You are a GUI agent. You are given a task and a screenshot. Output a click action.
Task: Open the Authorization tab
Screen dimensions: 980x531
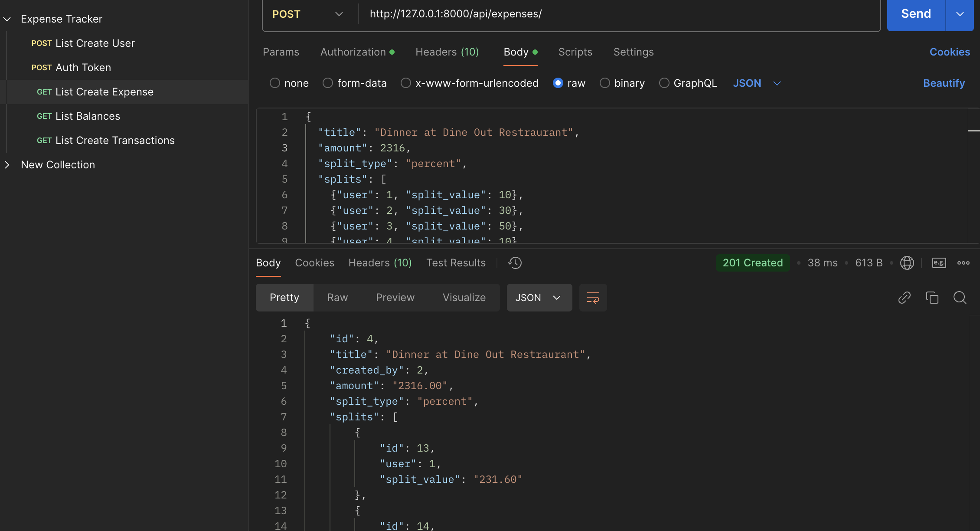click(357, 52)
